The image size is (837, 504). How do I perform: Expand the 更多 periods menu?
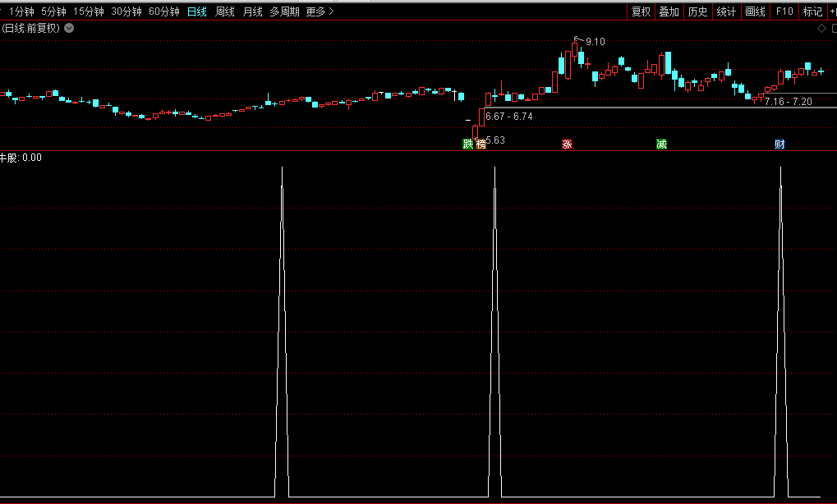point(319,11)
